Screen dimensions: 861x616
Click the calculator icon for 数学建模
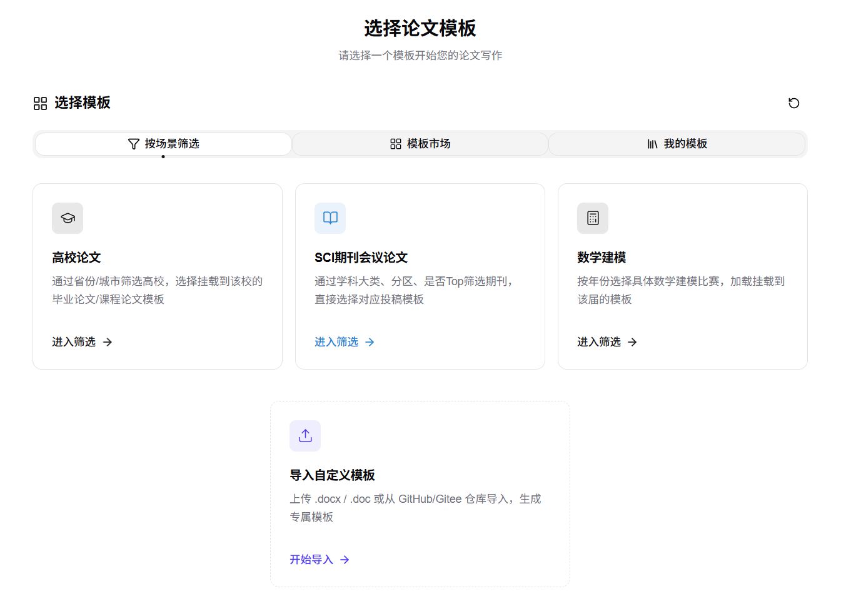coord(593,218)
